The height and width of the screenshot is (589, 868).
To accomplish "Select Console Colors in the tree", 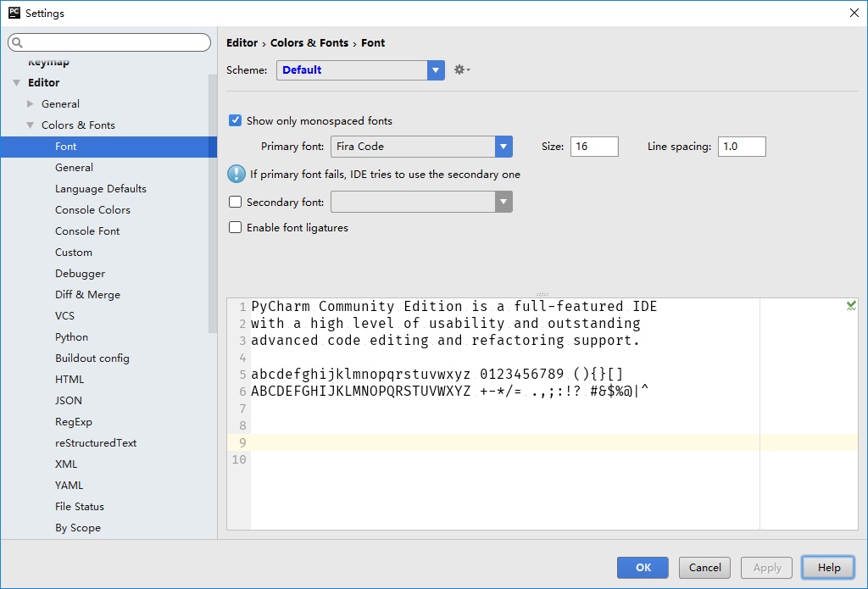I will (92, 210).
